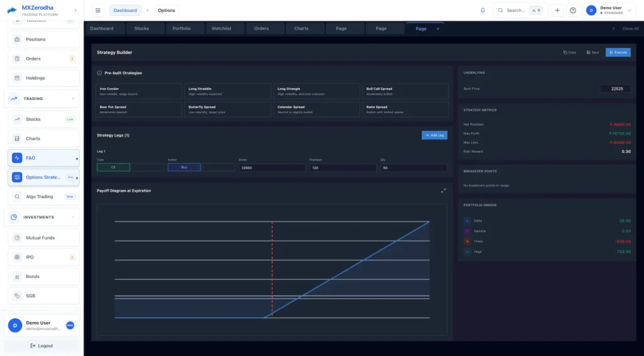The width and height of the screenshot is (644, 356).
Task: Collapse the INVESTMENTS sidebar section
Action: click(x=73, y=217)
